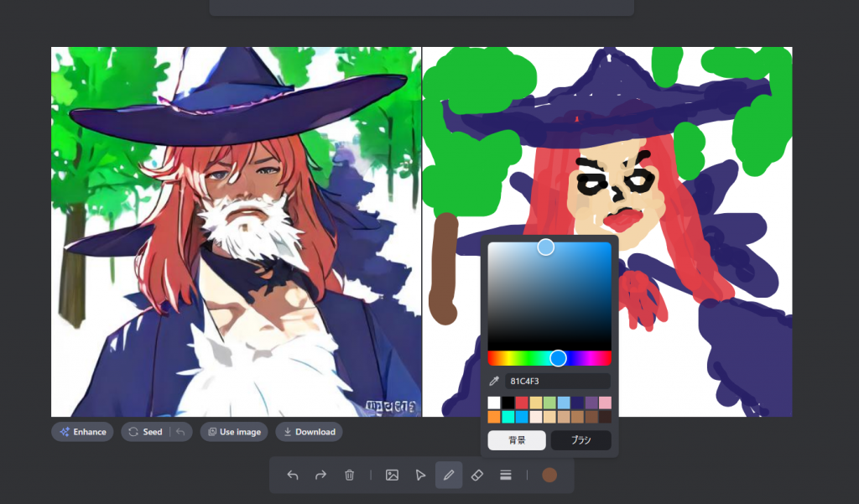Image resolution: width=859 pixels, height=504 pixels.
Task: Switch to the 背景 tab
Action: point(517,440)
